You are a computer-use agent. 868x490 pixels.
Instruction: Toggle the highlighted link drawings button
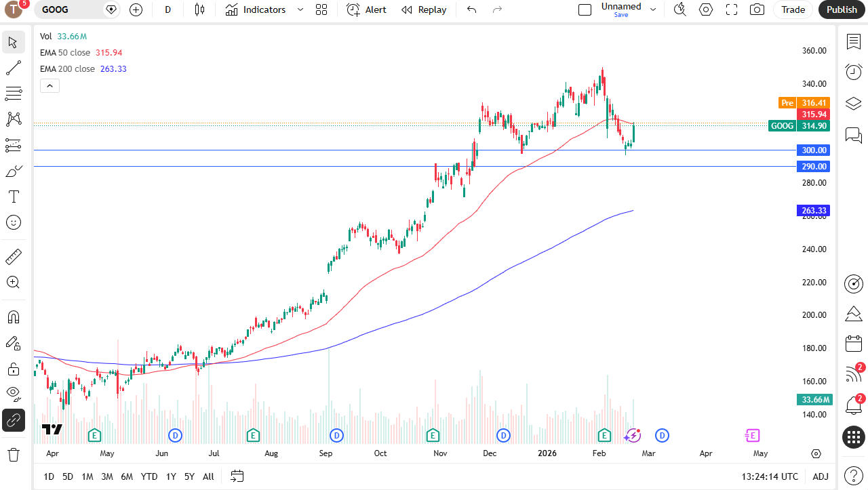pos(14,420)
